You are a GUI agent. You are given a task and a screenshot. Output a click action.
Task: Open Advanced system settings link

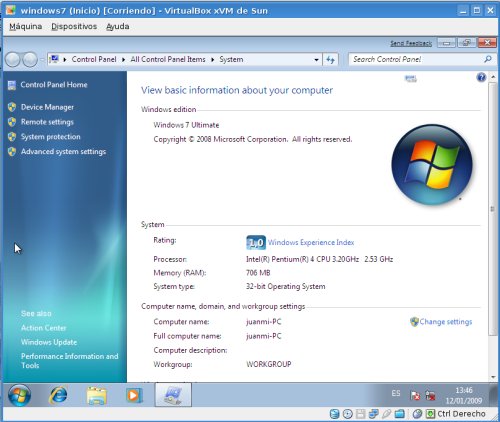(x=63, y=152)
